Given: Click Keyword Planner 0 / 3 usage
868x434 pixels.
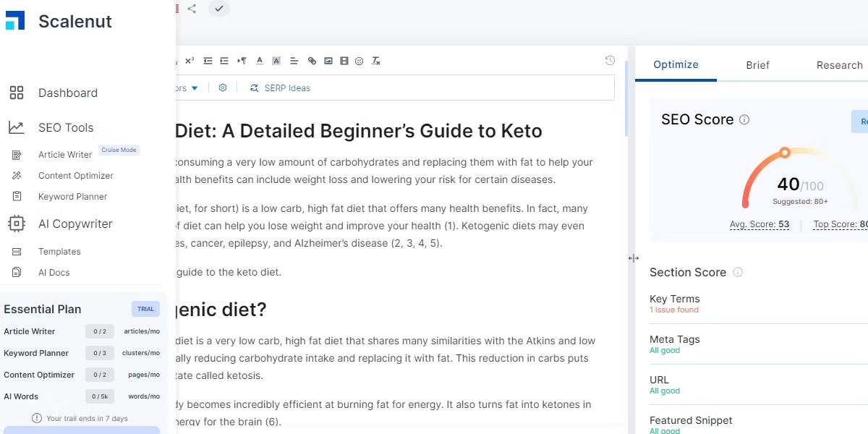Looking at the screenshot, I should (99, 353).
